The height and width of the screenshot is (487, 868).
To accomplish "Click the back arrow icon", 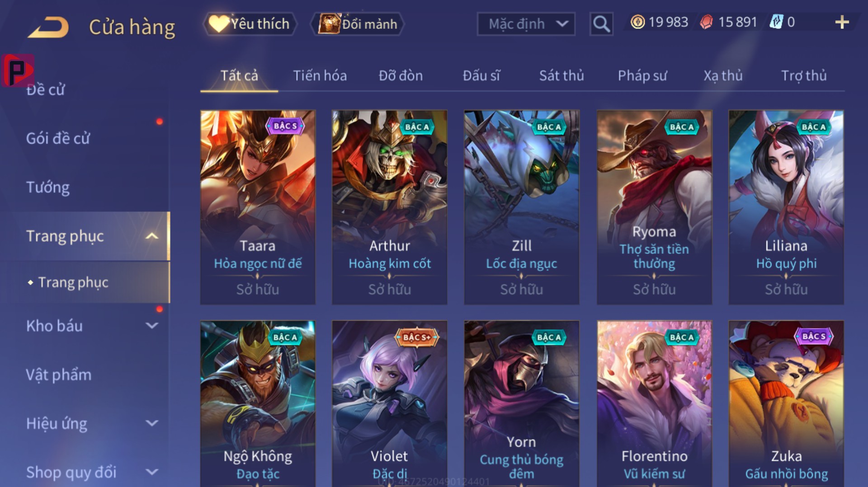I will [x=48, y=27].
